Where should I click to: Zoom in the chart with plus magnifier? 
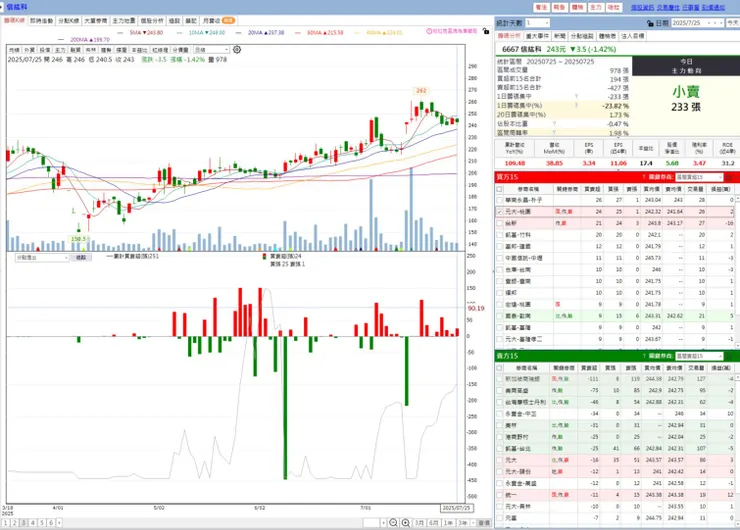pyautogui.click(x=405, y=522)
